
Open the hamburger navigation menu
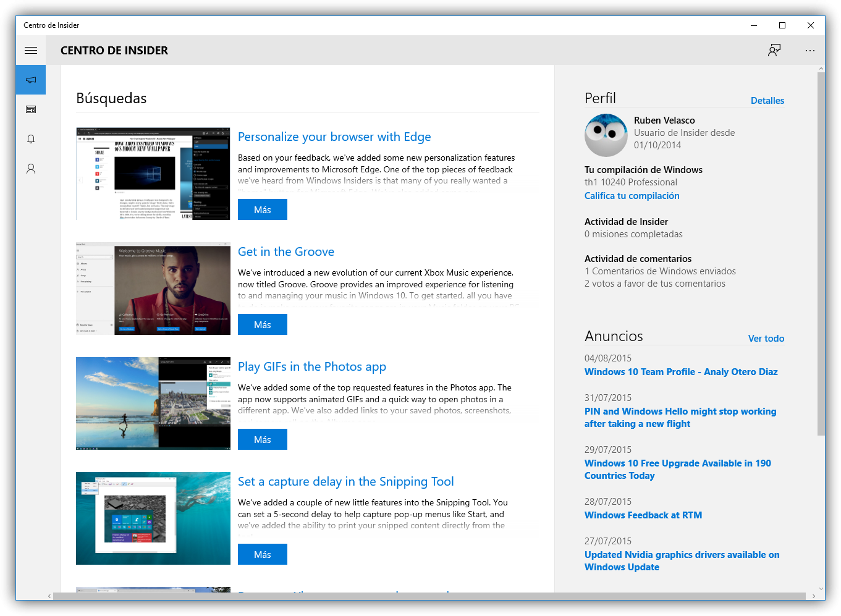coord(31,50)
